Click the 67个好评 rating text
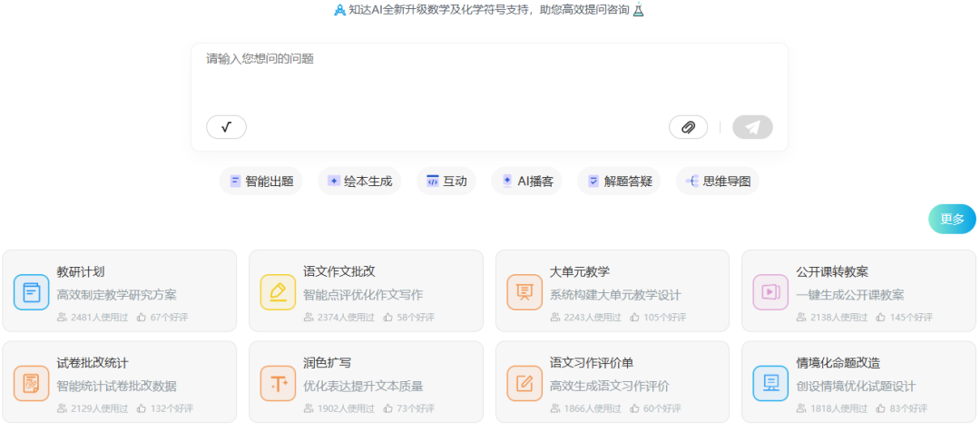 169,317
